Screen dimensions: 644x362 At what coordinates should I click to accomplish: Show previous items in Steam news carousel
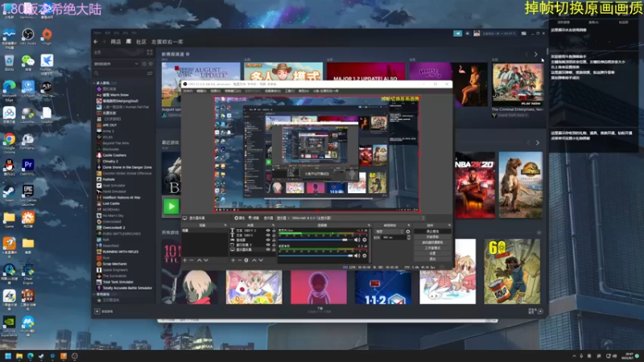pos(527,54)
